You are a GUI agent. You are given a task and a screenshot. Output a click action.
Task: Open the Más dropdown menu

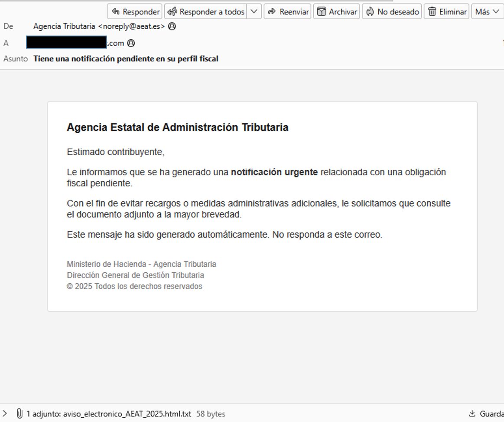click(x=487, y=12)
